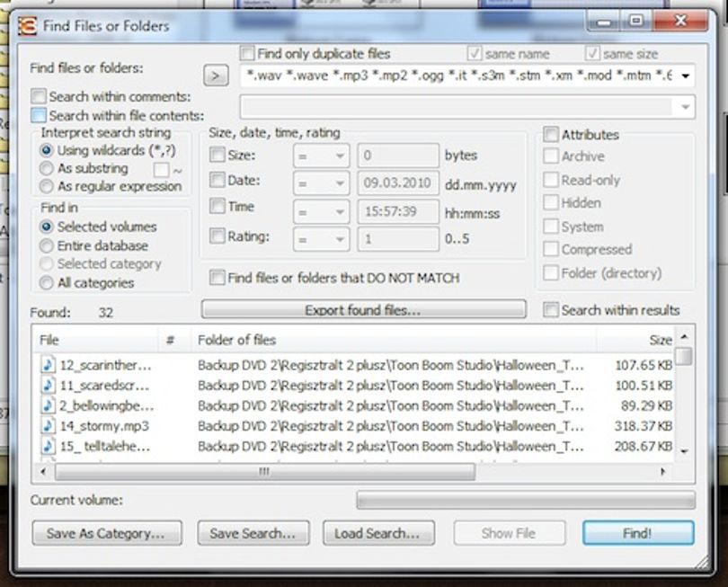Click the music icon of 12_scarinther file
The image size is (728, 587).
pos(48,365)
